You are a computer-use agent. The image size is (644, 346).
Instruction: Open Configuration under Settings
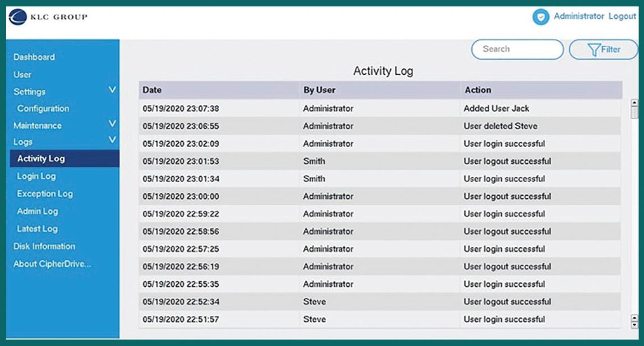(x=43, y=109)
